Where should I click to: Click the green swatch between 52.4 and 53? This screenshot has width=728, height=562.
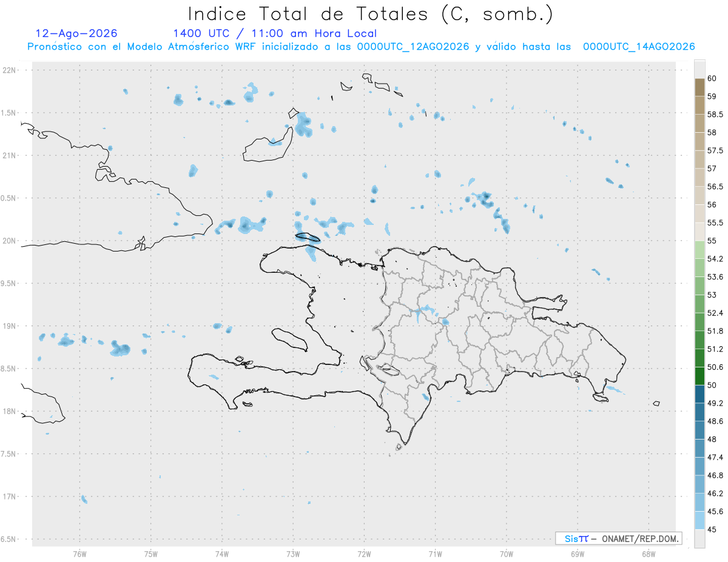click(x=699, y=304)
